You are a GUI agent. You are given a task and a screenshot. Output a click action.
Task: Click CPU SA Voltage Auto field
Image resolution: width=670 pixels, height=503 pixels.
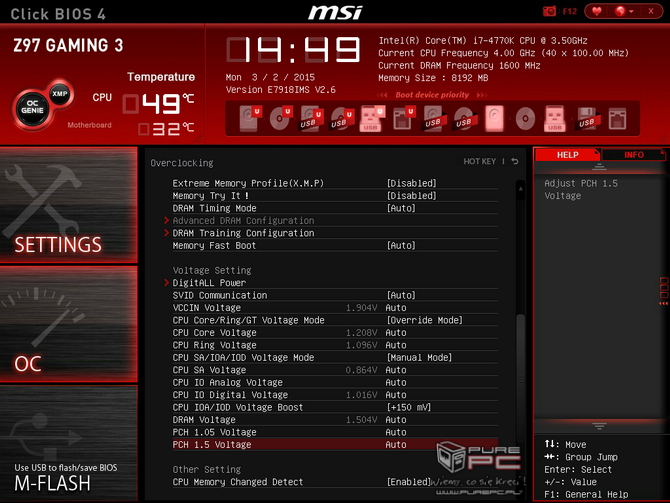(396, 370)
